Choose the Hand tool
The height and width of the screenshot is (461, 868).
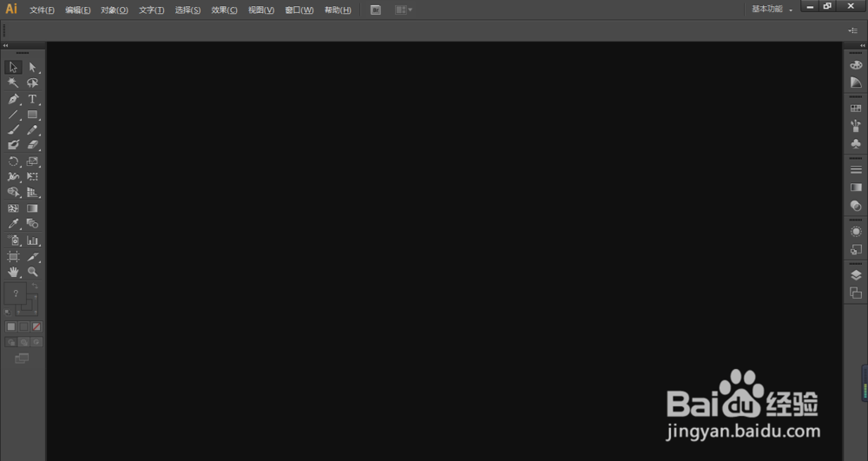click(x=13, y=272)
